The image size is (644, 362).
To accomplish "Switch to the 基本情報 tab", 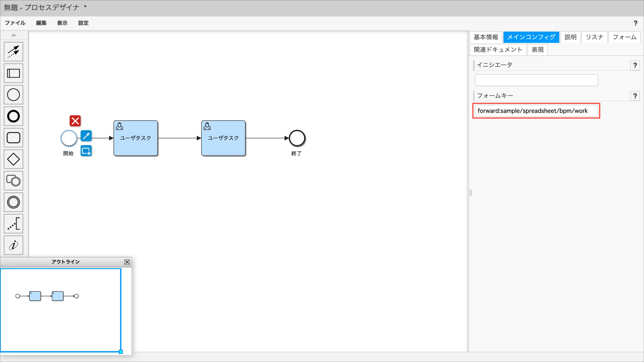I will click(485, 37).
